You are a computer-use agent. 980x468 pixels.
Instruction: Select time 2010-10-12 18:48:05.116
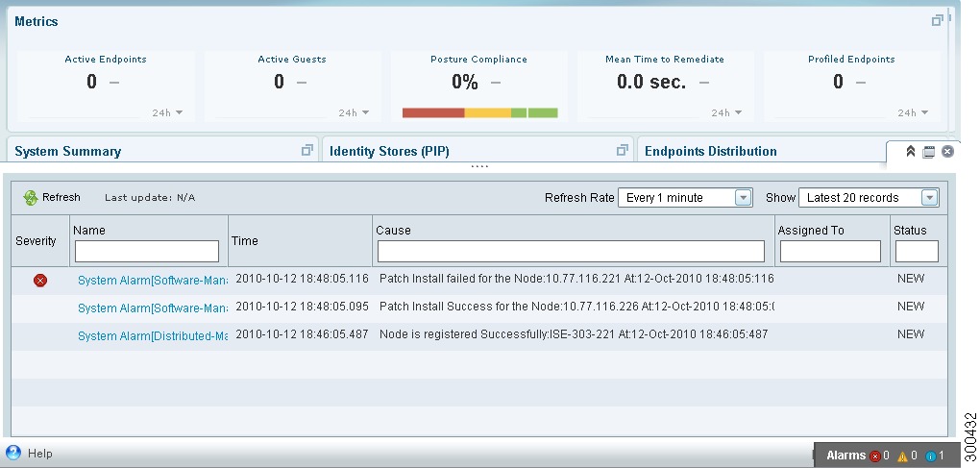pos(302,279)
